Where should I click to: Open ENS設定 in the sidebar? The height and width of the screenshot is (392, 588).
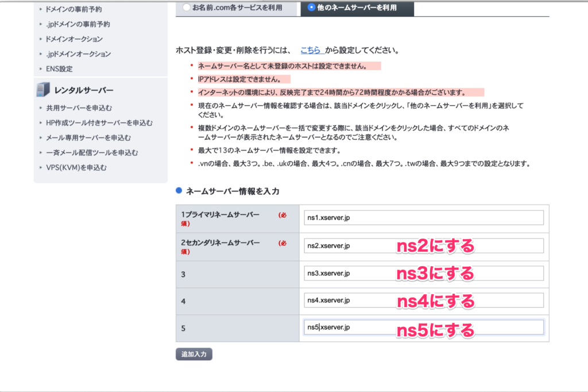coord(59,69)
